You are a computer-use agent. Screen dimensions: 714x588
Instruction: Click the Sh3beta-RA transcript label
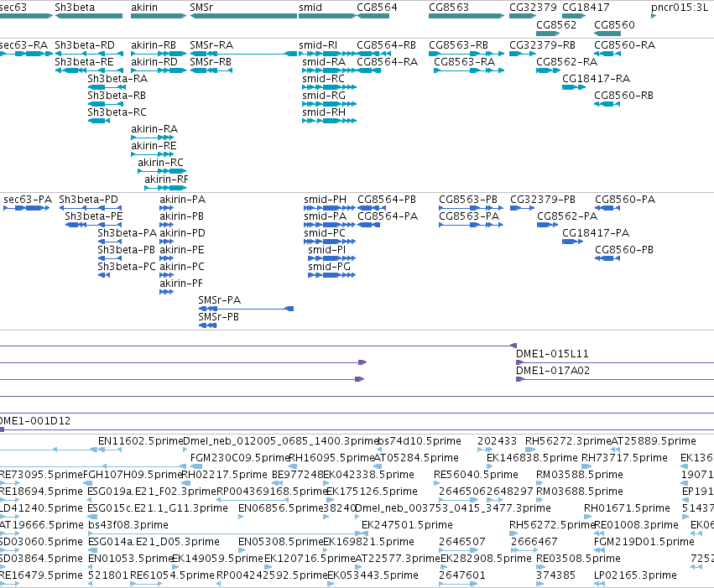tap(117, 79)
